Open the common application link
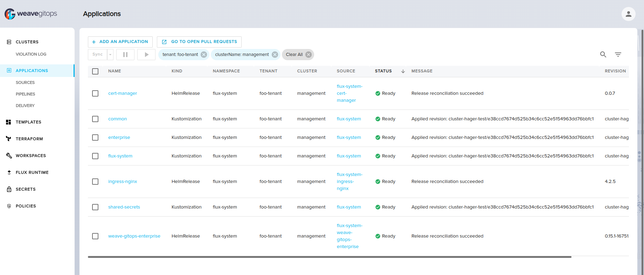The height and width of the screenshot is (275, 644). click(117, 119)
